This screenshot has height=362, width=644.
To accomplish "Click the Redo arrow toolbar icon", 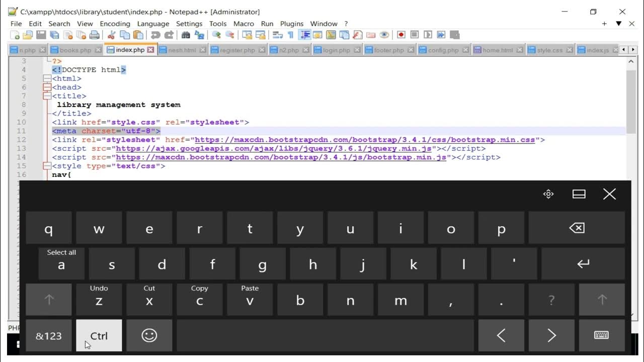I will [x=169, y=35].
